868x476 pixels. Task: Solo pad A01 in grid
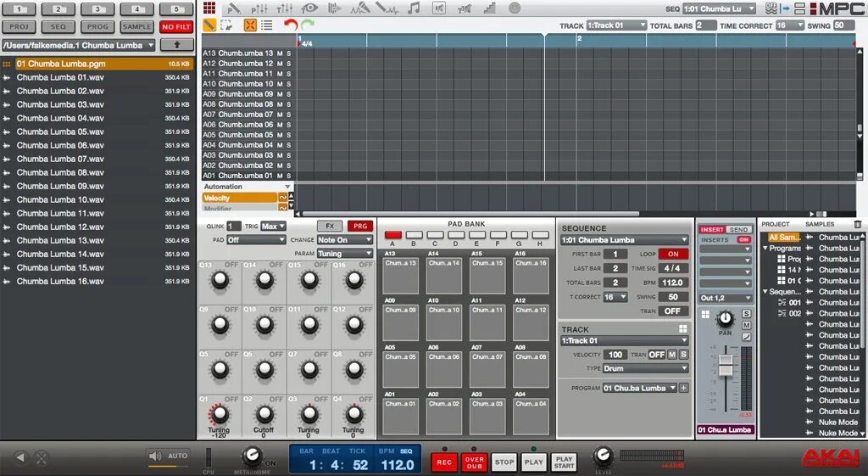click(x=288, y=176)
